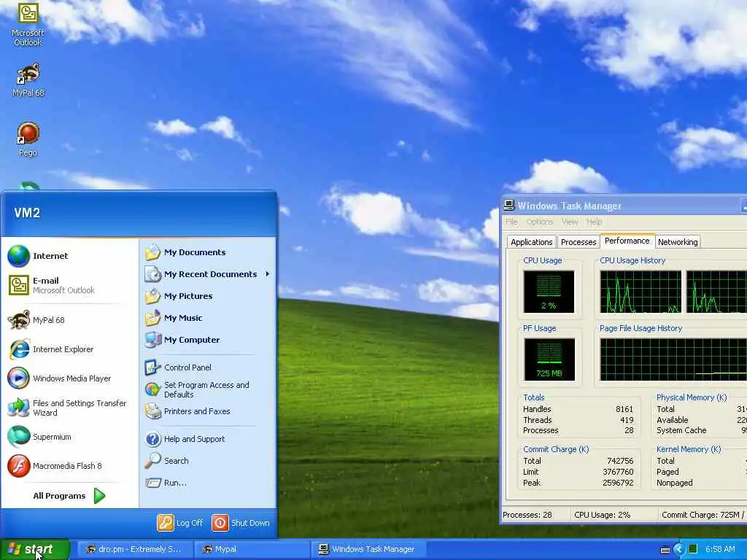Switch to dro.pm taskbar window

coord(135,550)
